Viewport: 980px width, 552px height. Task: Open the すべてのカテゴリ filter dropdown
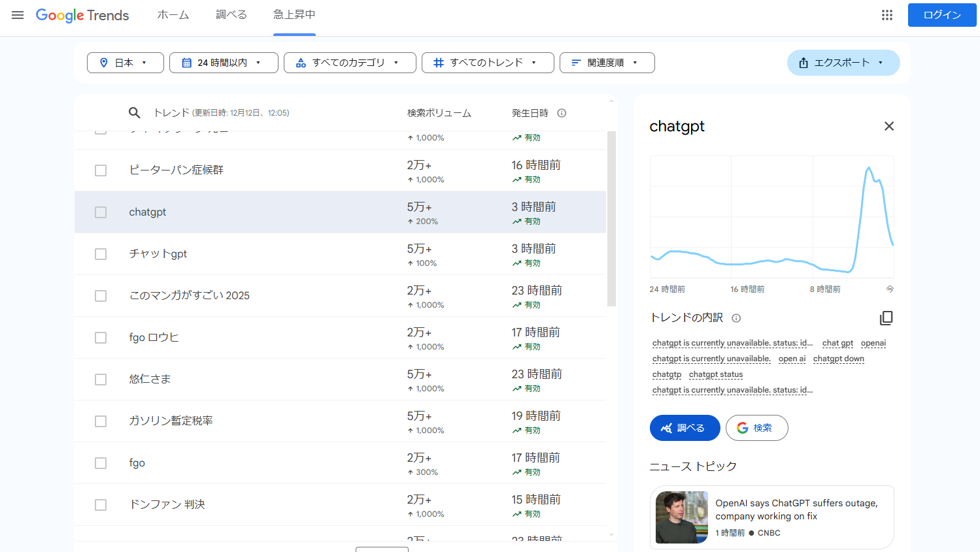[x=350, y=62]
